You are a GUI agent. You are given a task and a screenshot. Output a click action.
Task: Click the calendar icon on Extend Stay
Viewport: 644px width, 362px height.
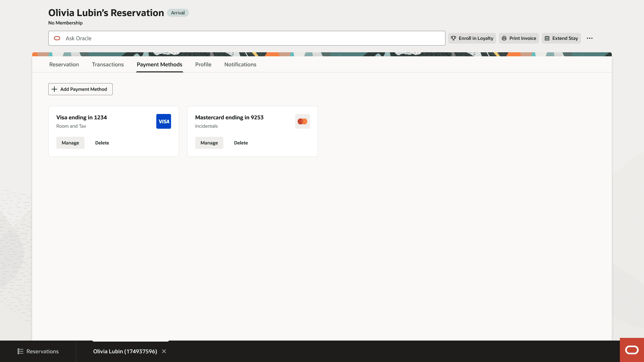(547, 38)
